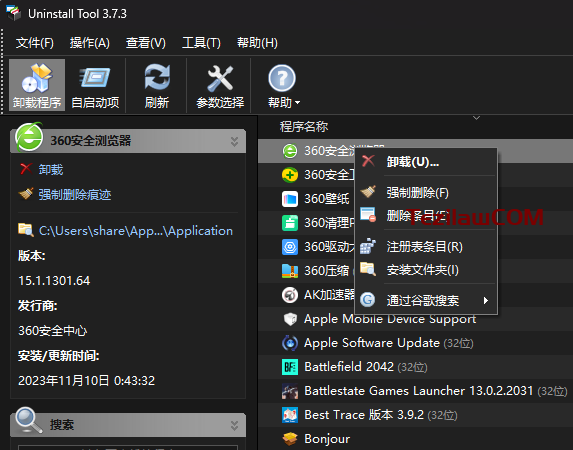Image resolution: width=573 pixels, height=450 pixels.
Task: Click the install date 2023年11月10日 0:43:32
Action: point(87,381)
